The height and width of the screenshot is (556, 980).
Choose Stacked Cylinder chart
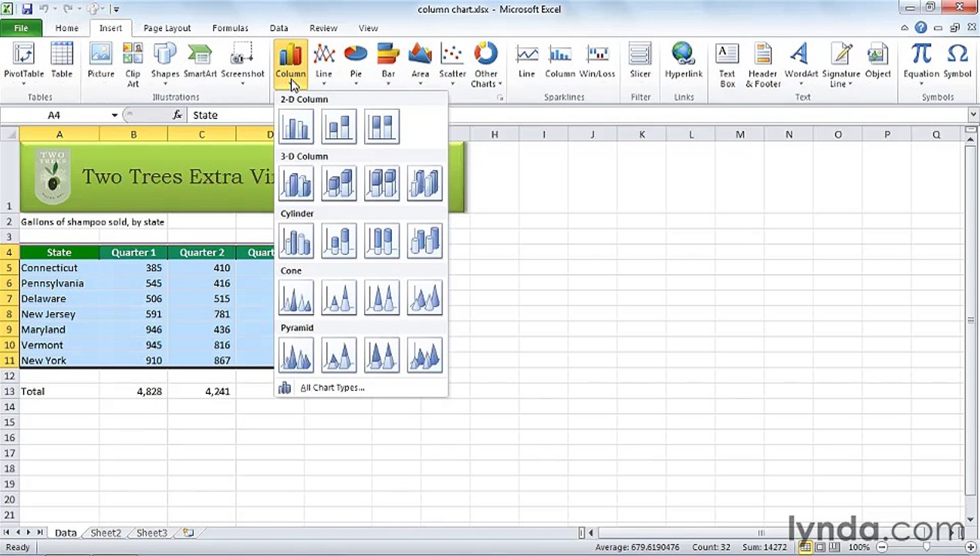click(x=339, y=241)
